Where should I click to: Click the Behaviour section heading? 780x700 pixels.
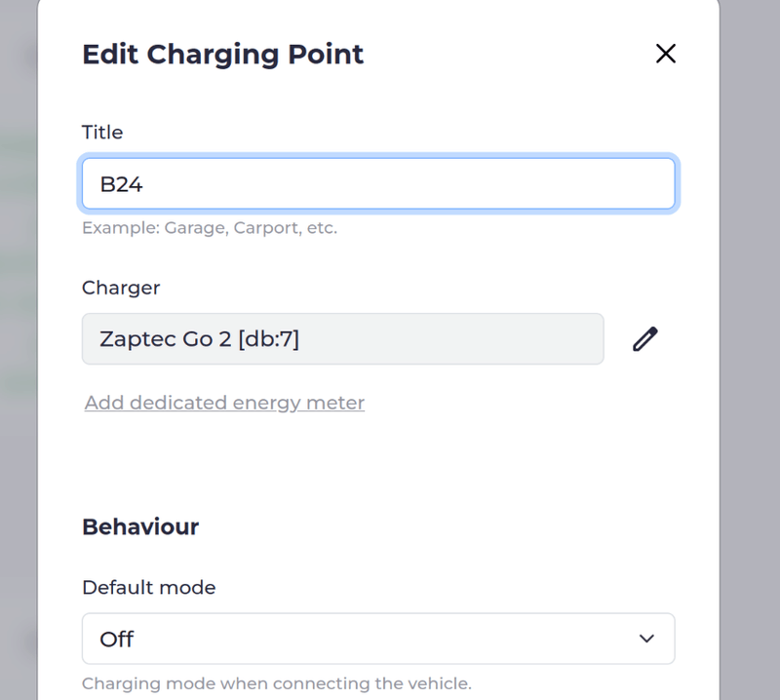click(x=140, y=527)
